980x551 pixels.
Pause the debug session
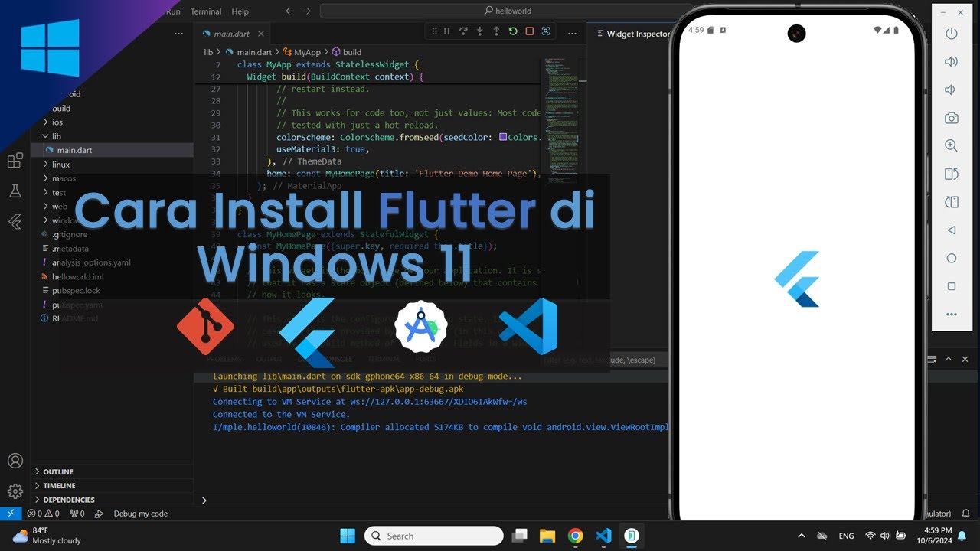click(x=446, y=31)
